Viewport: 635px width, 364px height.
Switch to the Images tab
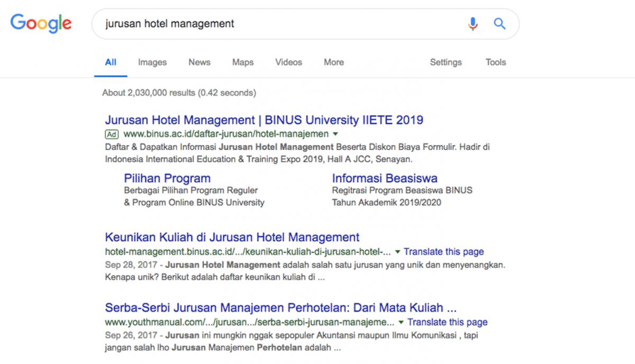152,62
